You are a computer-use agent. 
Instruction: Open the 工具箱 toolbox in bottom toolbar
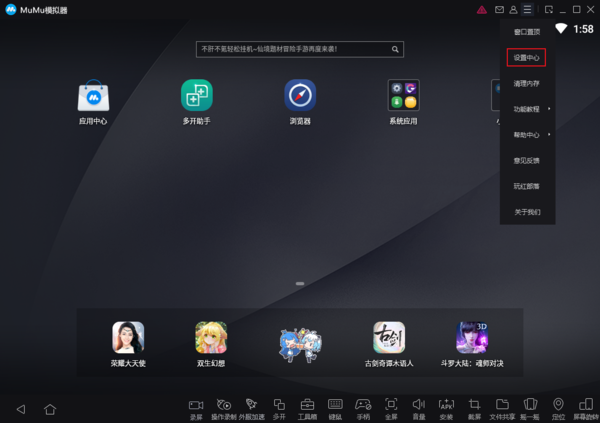pyautogui.click(x=308, y=405)
